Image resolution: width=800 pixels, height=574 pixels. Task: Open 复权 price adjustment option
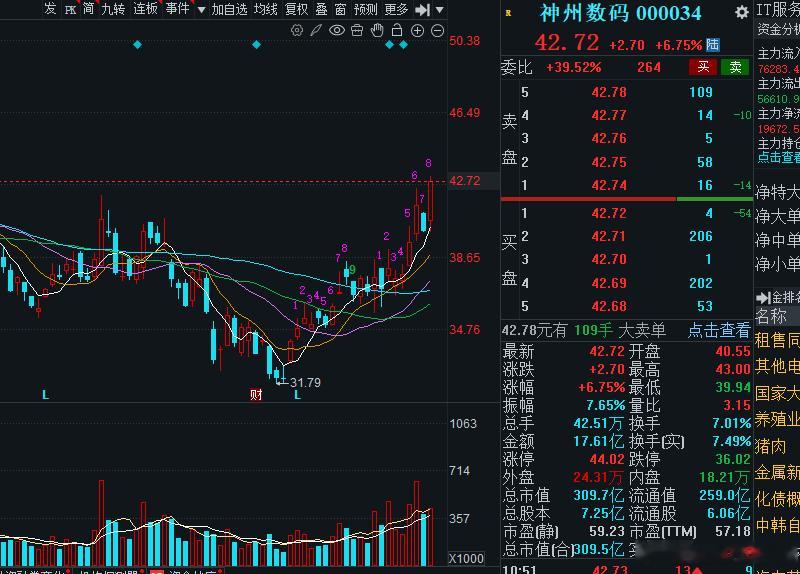pyautogui.click(x=296, y=9)
